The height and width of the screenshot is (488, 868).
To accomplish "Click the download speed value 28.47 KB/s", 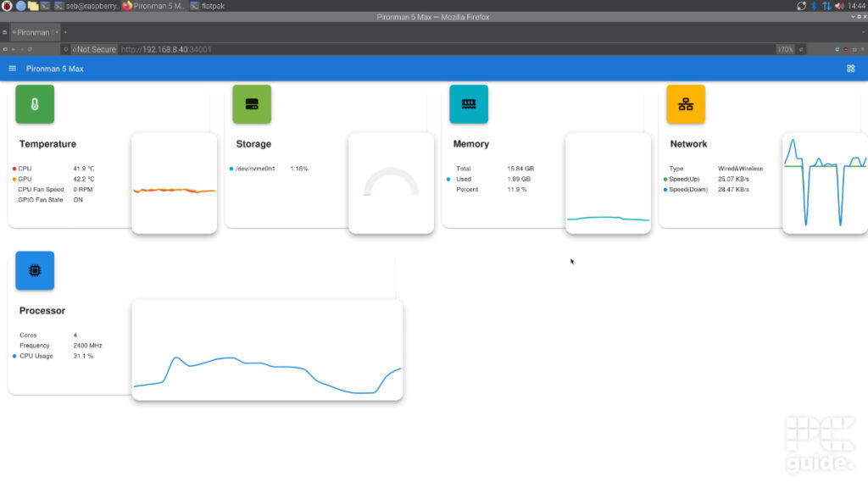I will tap(733, 189).
